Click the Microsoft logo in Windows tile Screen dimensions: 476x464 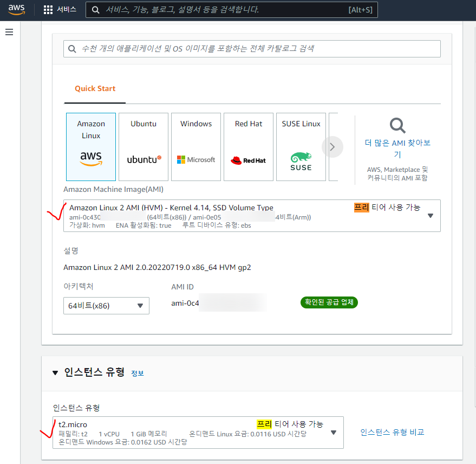pos(196,159)
